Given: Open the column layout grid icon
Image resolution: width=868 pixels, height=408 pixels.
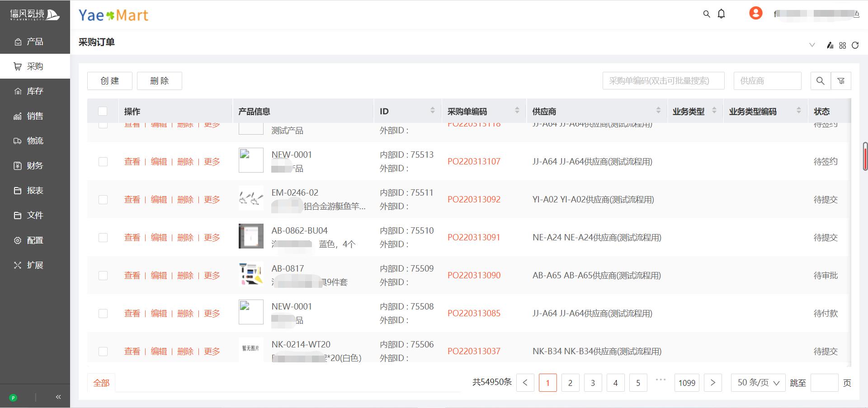Looking at the screenshot, I should click(842, 45).
